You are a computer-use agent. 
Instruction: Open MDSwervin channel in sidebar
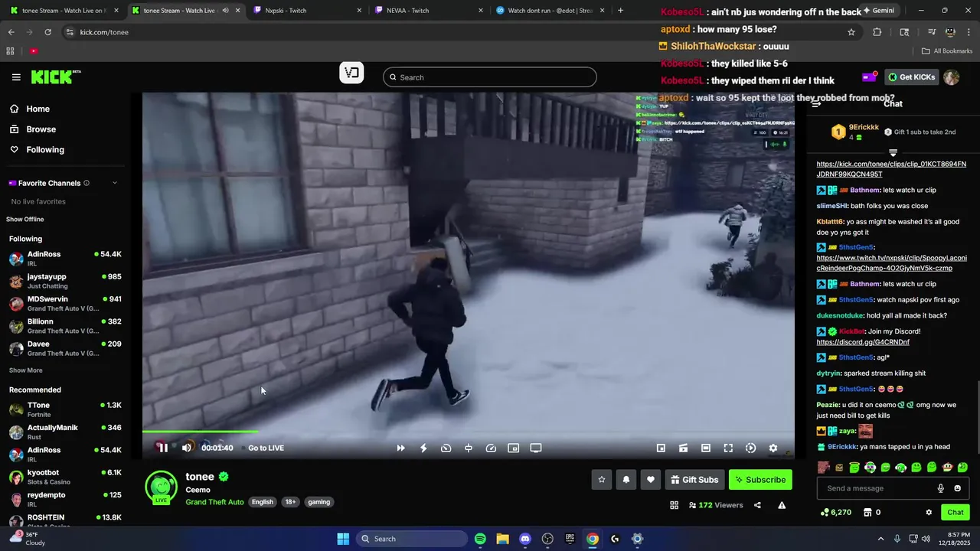[x=65, y=303]
